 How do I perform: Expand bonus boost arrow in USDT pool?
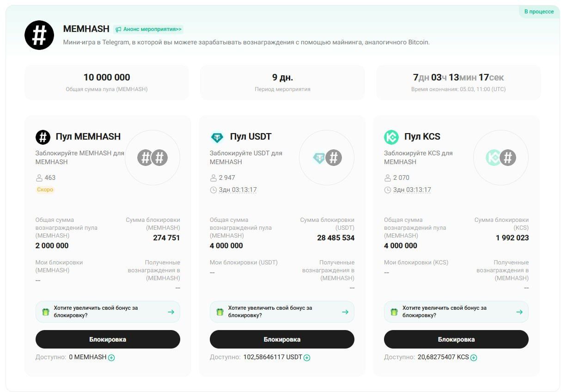tap(345, 312)
